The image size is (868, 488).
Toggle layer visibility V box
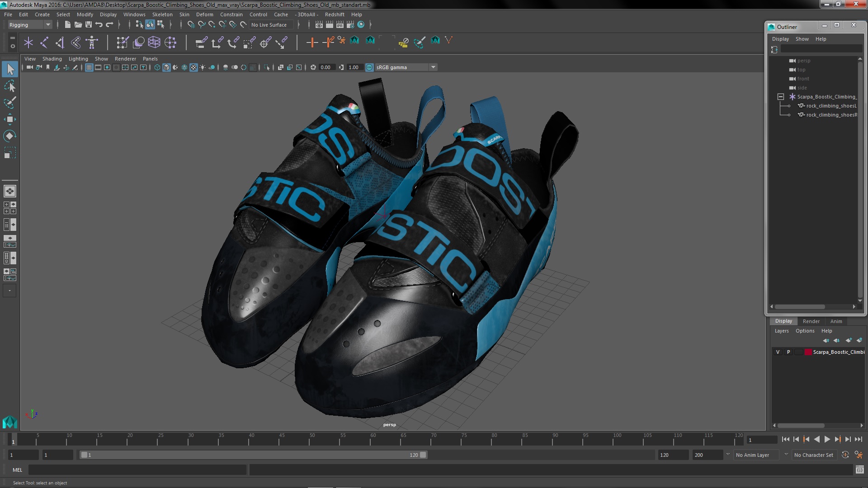click(x=778, y=352)
